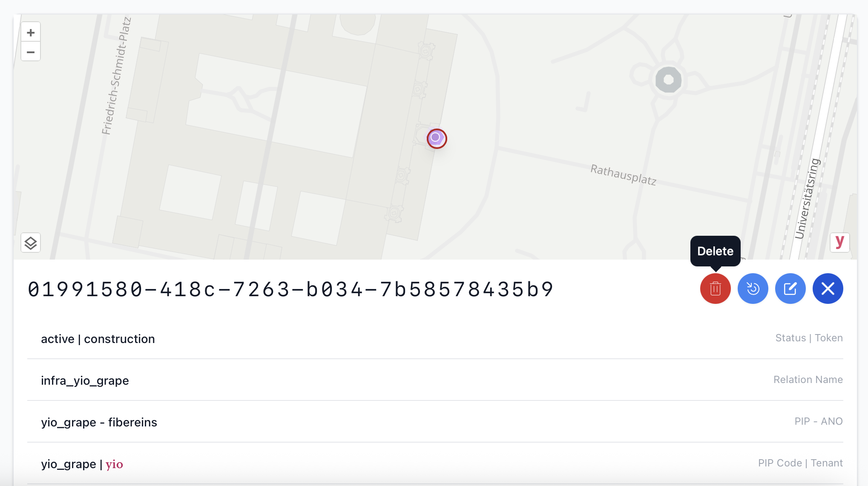
Task: Open the map layers switcher
Action: pos(31,243)
